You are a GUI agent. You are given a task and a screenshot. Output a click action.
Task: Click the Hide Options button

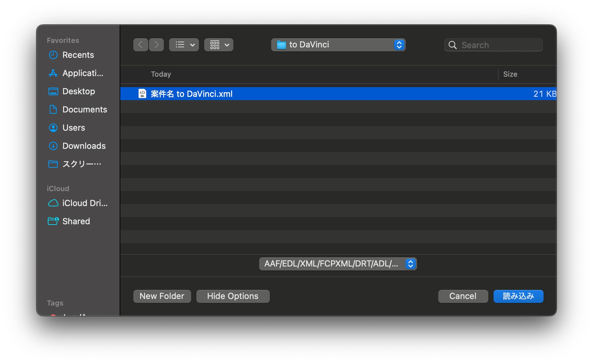(233, 296)
